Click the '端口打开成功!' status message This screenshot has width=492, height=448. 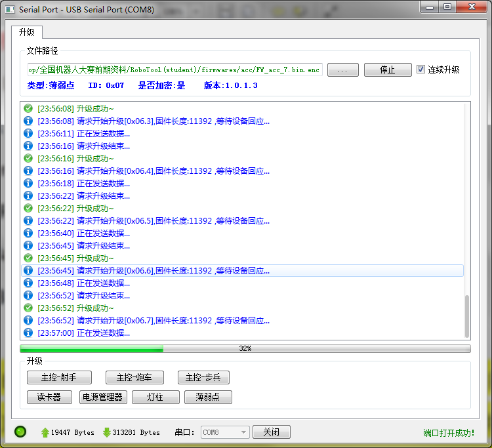(x=449, y=433)
